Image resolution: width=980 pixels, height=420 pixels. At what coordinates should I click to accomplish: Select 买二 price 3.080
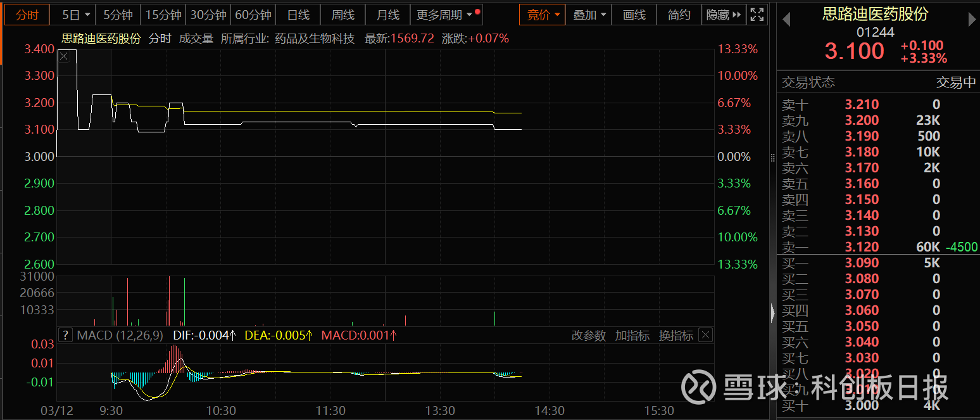tap(862, 279)
